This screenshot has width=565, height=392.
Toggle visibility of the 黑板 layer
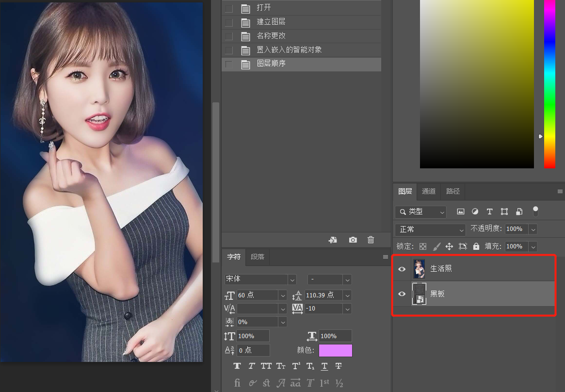click(402, 294)
